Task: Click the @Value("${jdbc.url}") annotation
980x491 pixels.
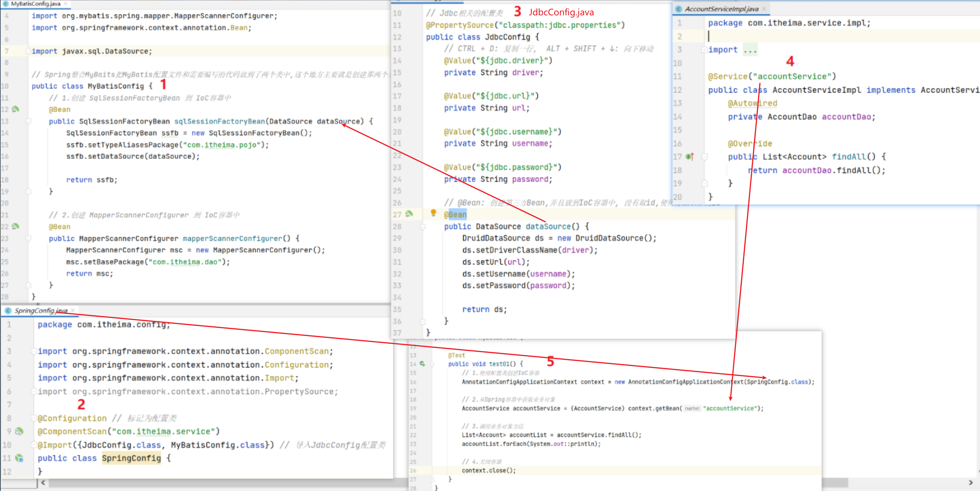Action: 491,96
